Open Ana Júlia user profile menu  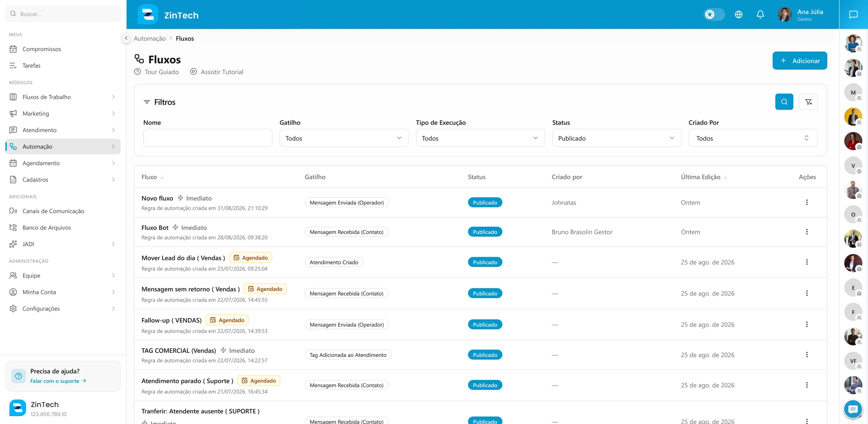pyautogui.click(x=801, y=15)
